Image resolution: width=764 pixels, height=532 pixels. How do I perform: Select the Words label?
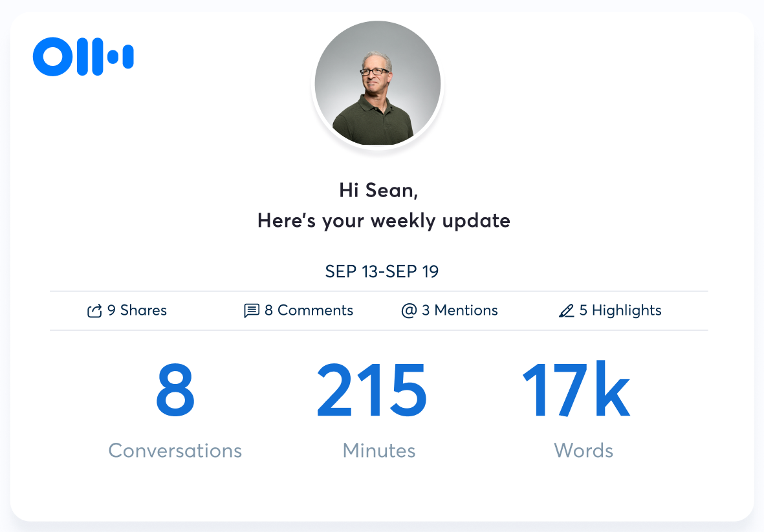(584, 451)
